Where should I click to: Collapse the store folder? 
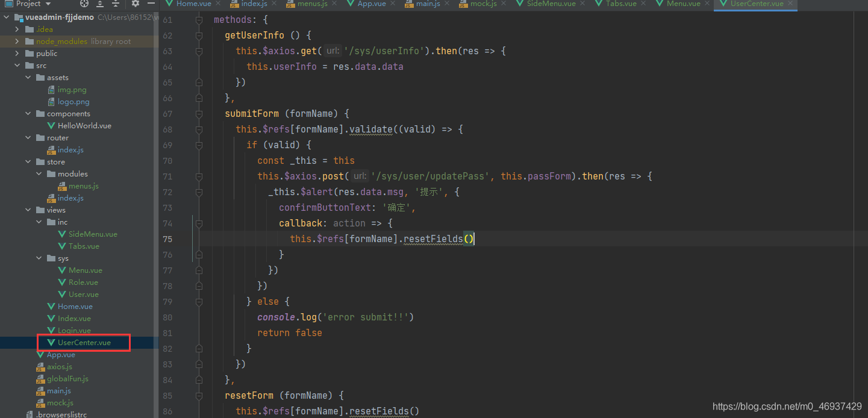click(28, 162)
